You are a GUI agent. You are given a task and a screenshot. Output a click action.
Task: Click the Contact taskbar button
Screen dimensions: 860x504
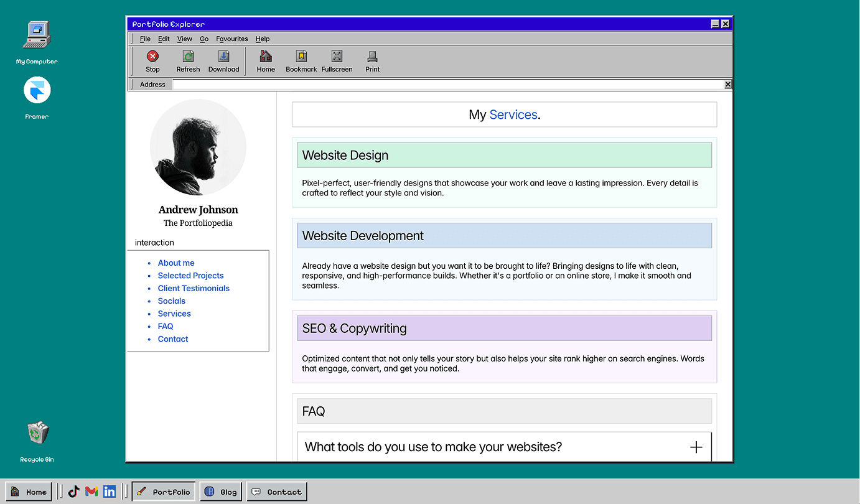(x=277, y=492)
